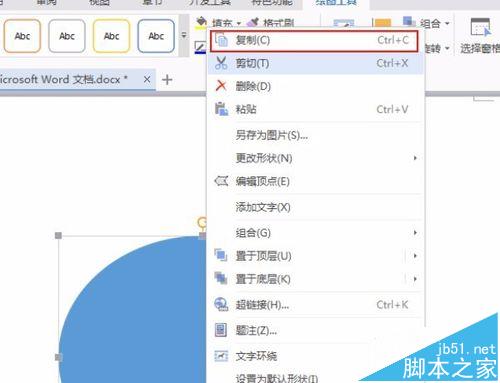Choose Add Text from context menu
The height and width of the screenshot is (383, 500).
[263, 207]
